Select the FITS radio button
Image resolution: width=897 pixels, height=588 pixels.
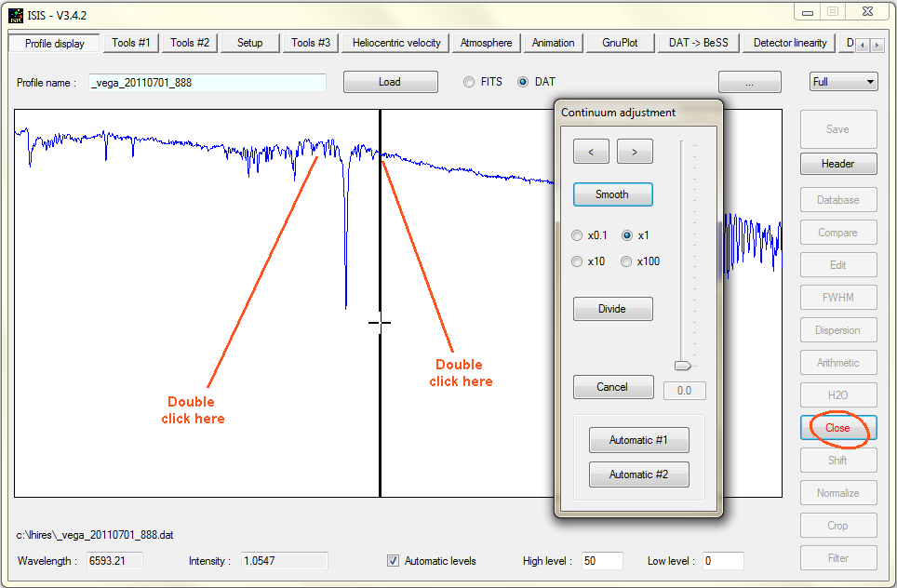(x=469, y=82)
